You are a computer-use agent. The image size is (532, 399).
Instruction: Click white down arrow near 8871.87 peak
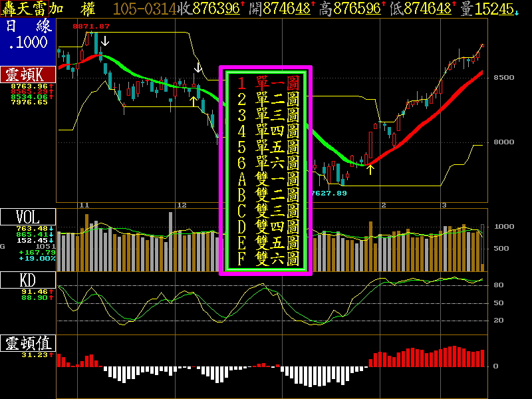point(106,42)
